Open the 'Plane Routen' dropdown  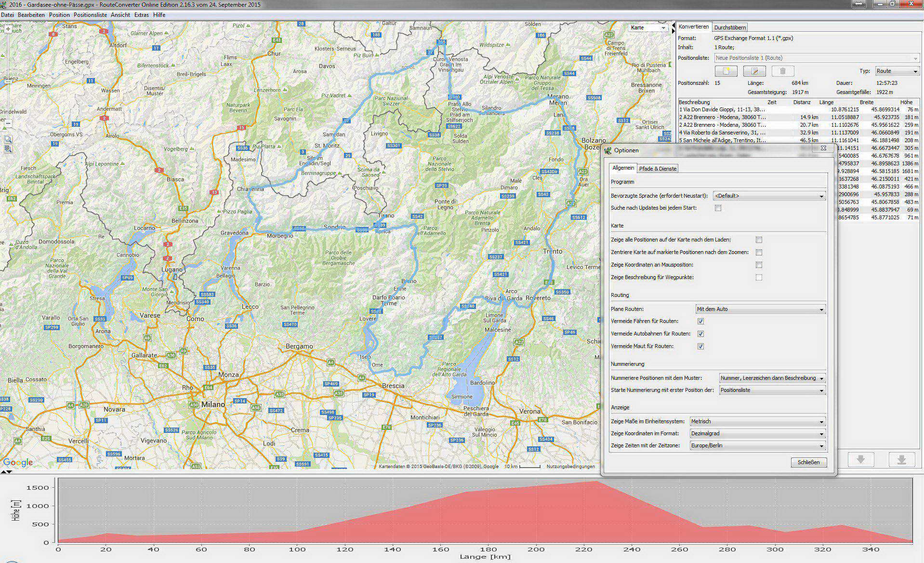tap(761, 309)
